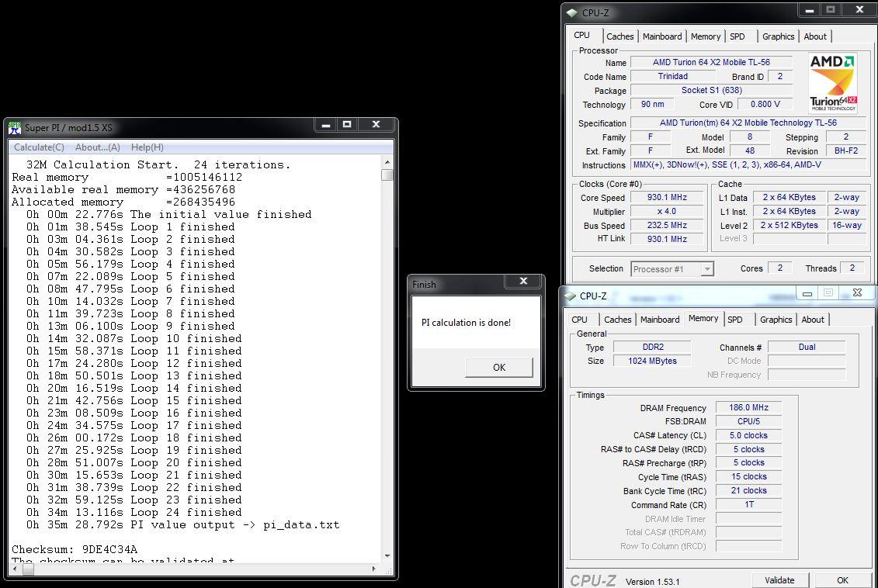Click the AMD Turion 64 X2 logo
878x588 pixels.
point(833,82)
